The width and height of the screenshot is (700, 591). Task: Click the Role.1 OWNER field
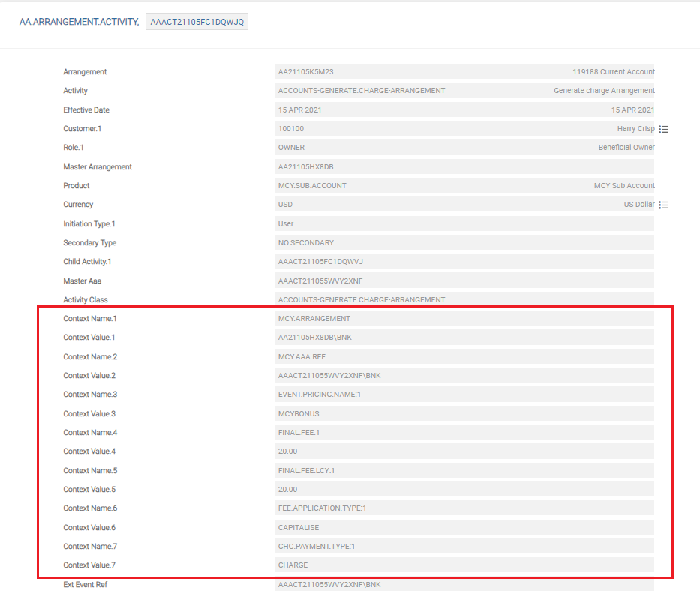[291, 148]
